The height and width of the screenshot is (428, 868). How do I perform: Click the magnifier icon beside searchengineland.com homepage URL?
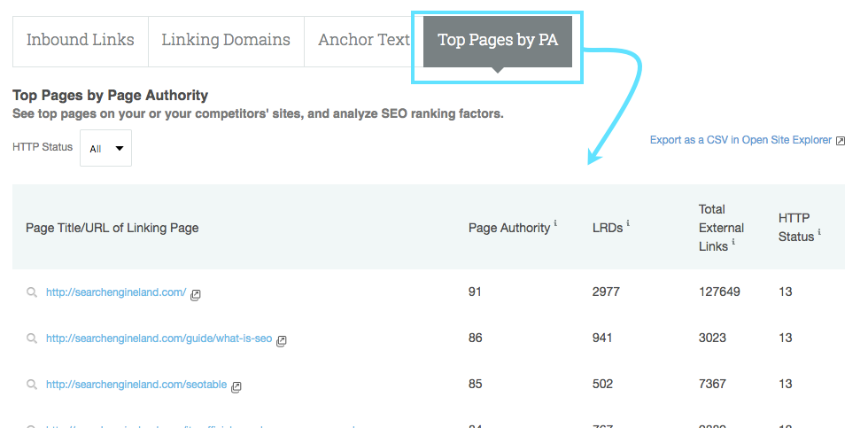pos(31,292)
